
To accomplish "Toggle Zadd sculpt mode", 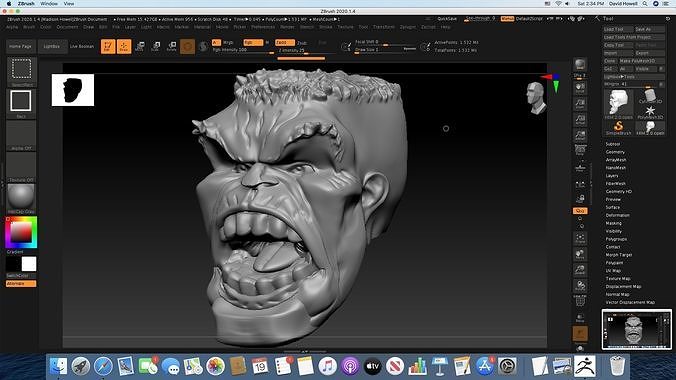I will click(x=285, y=42).
